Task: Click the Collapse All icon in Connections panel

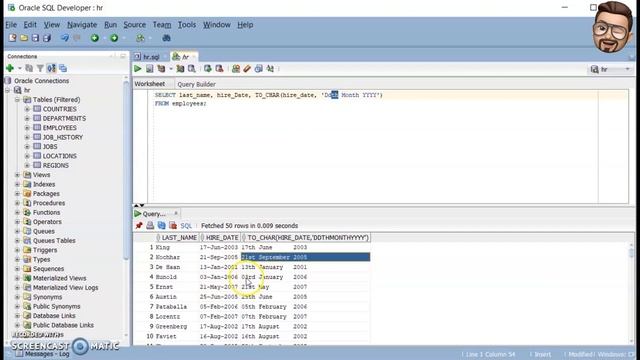Action: [63, 68]
